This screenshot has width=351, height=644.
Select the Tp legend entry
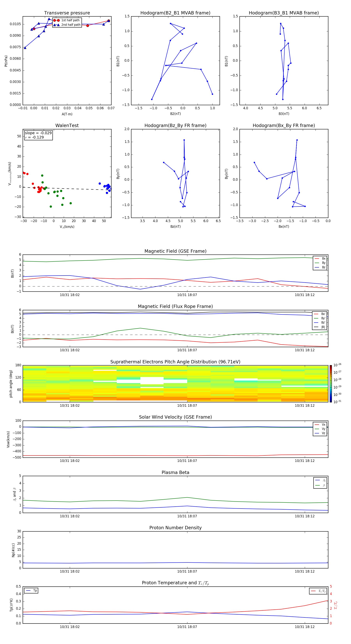(x=31, y=591)
